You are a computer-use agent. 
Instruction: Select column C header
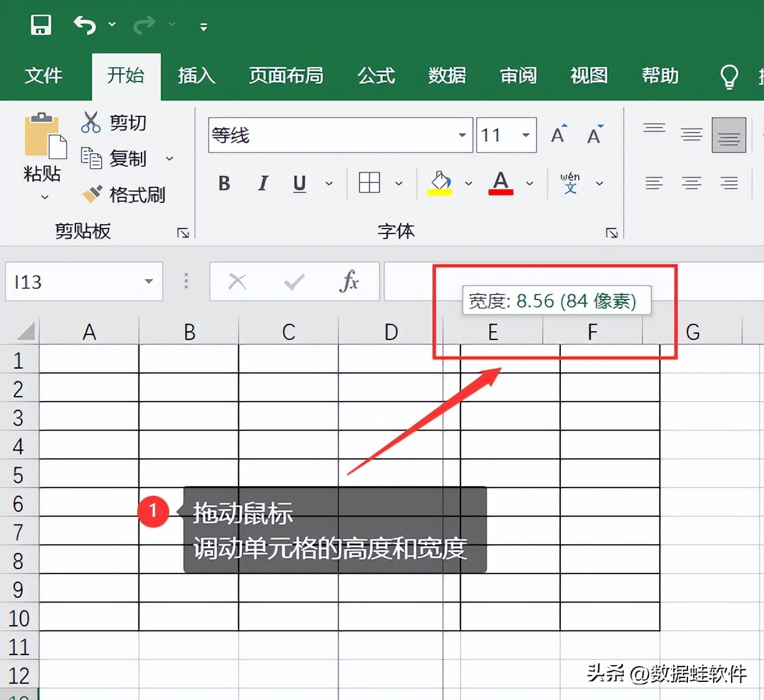[289, 332]
